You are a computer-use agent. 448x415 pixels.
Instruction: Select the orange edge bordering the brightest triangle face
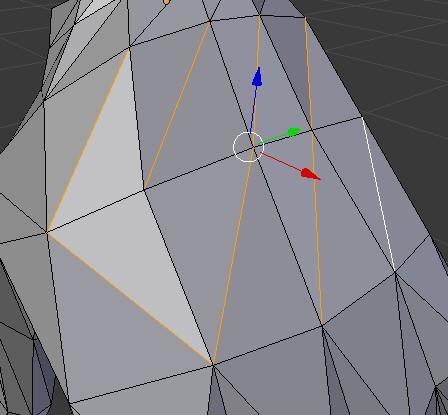(88, 140)
